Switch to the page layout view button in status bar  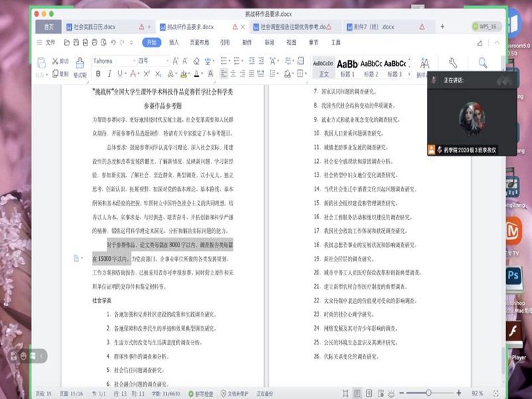[358, 393]
